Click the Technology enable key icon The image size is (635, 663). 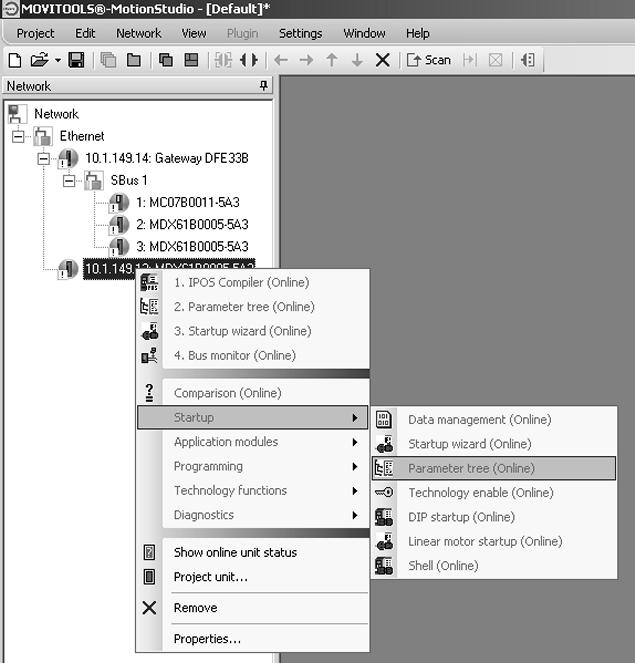(384, 492)
